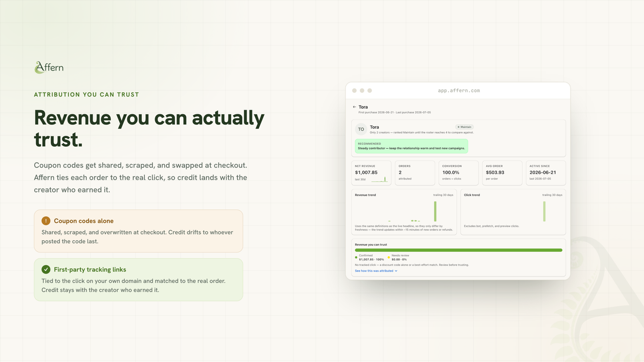Click 'Excludes bot, prefetch, and preview clicks' note
644x362 pixels.
[x=492, y=226]
